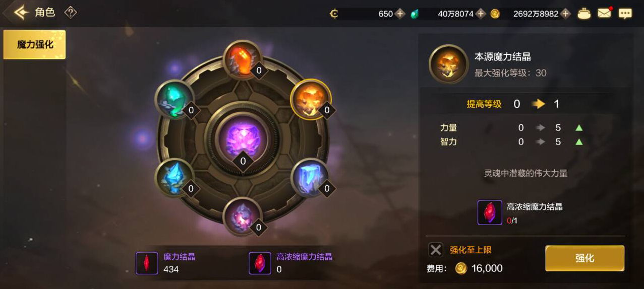The height and width of the screenshot is (289, 644).
Task: Tap the 魔力结晶 434 item icon
Action: click(x=147, y=263)
